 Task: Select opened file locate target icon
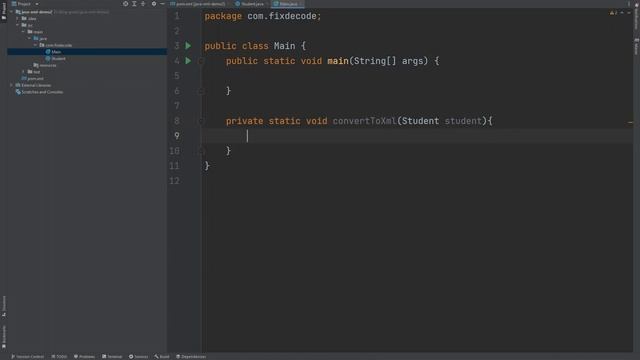tap(125, 4)
